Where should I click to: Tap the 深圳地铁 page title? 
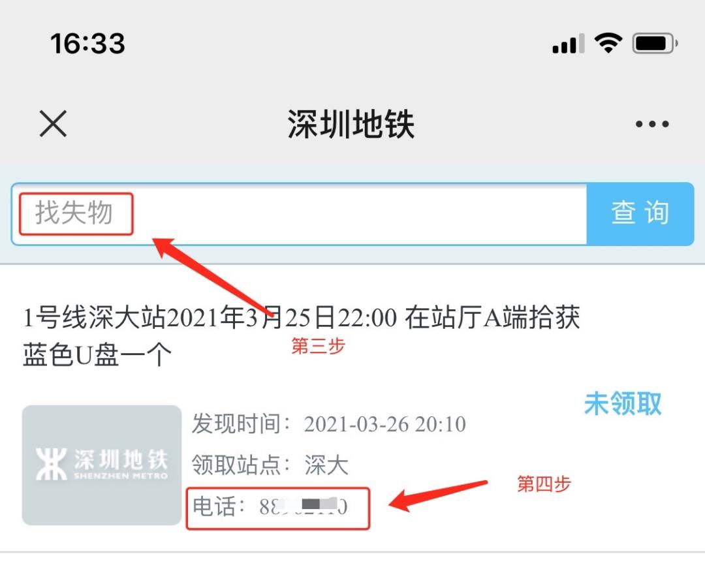[x=351, y=124]
